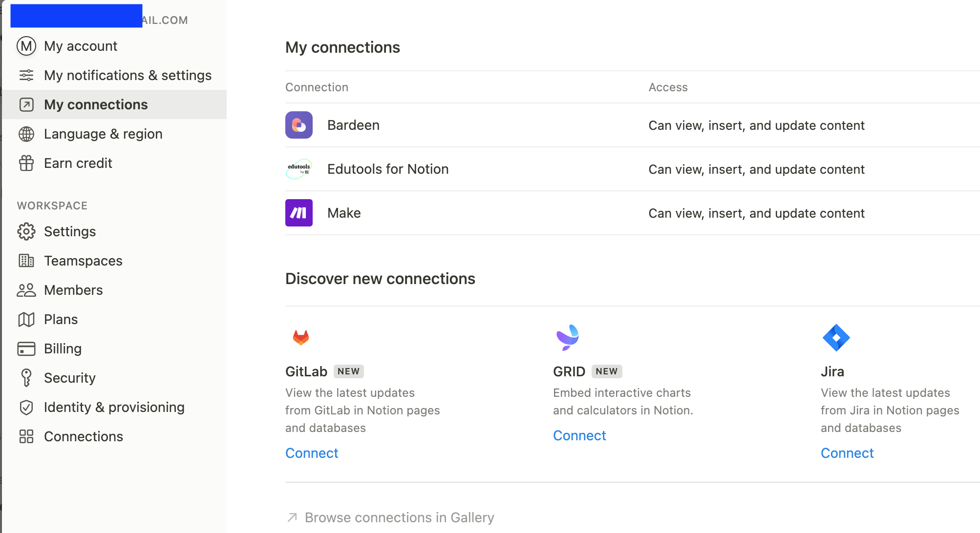Go to Language & region
Image resolution: width=980 pixels, height=533 pixels.
click(x=114, y=134)
